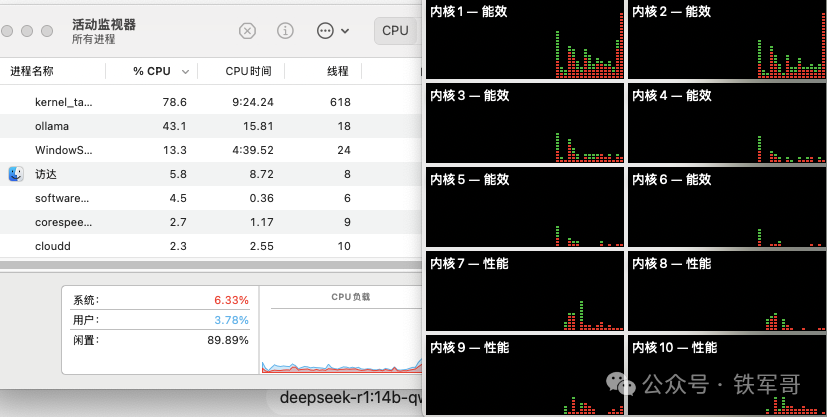The image size is (827, 417).
Task: Click the 活动监视器 window title
Action: (x=104, y=24)
